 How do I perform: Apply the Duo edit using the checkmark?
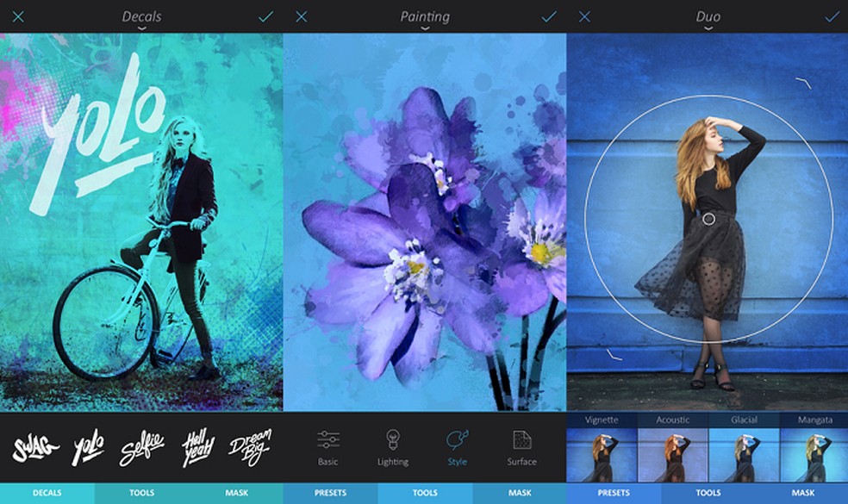coord(832,15)
